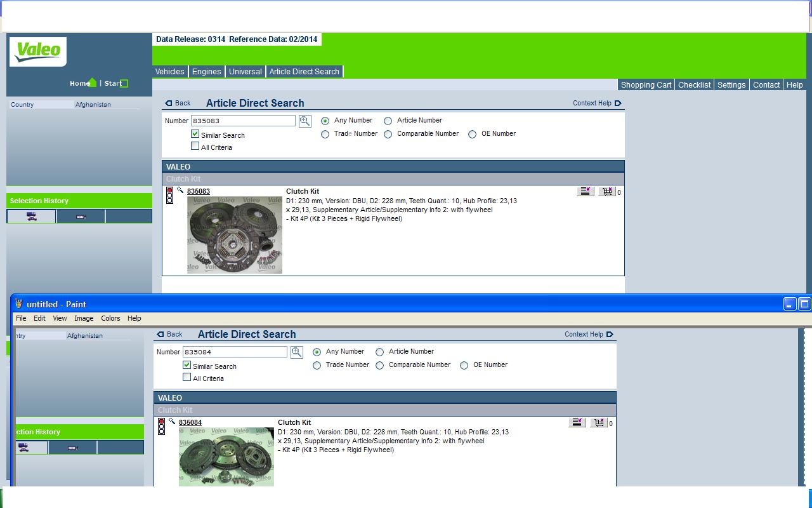Screen dimensions: 812x508
Task: Click the traffic light status icon for 835083
Action: 169,196
